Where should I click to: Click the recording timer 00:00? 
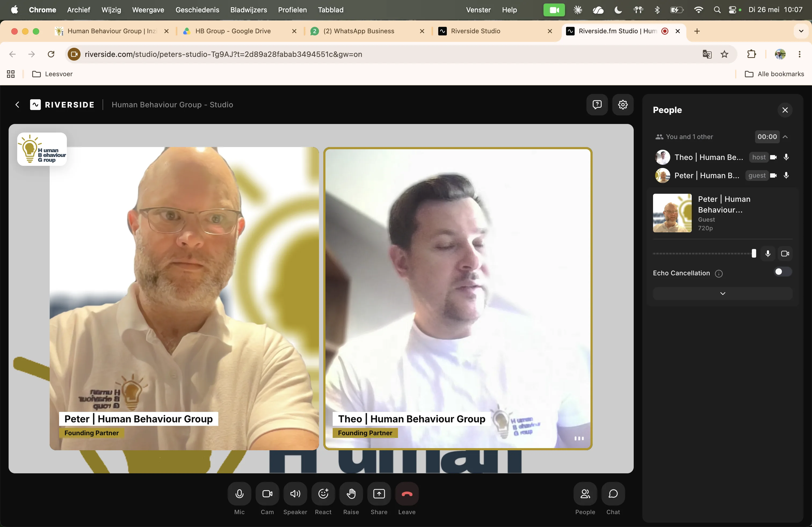(x=767, y=137)
